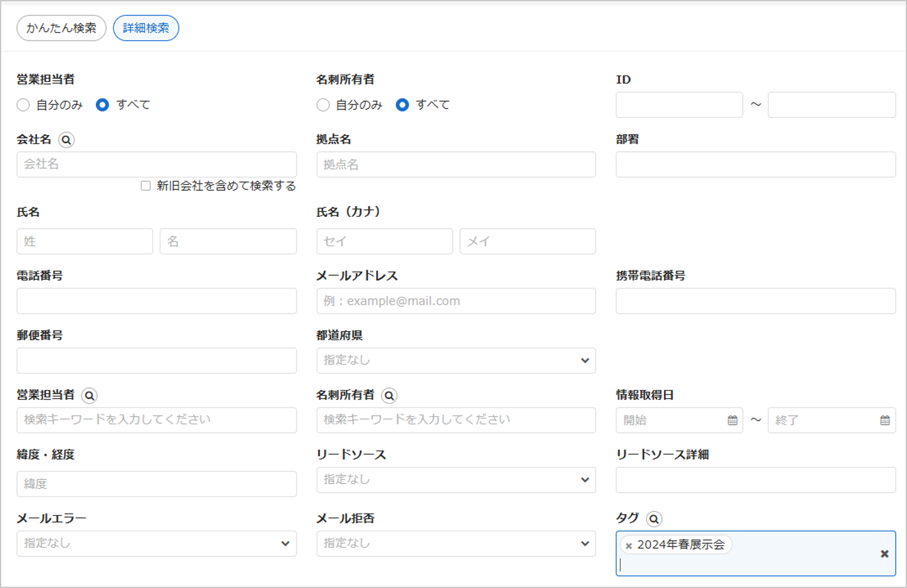This screenshot has height=588, width=907.
Task: Focus the 電話番号 input field
Action: click(x=156, y=301)
